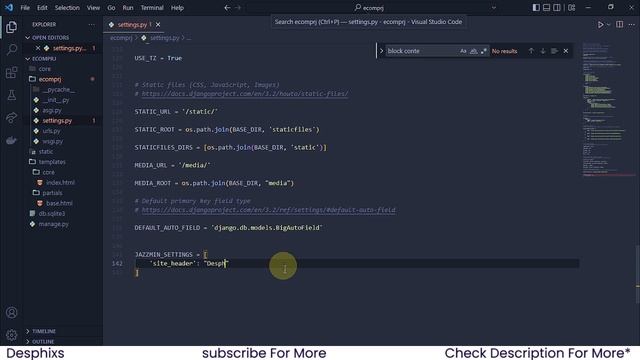Open db.sqlite3 in the explorer
The width and height of the screenshot is (640, 360).
coord(52,213)
